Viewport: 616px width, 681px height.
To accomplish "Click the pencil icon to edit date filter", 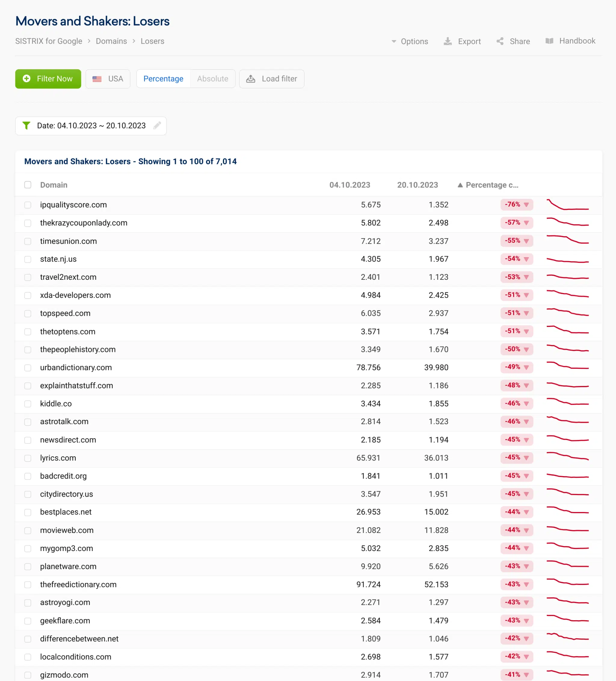I will coord(157,126).
